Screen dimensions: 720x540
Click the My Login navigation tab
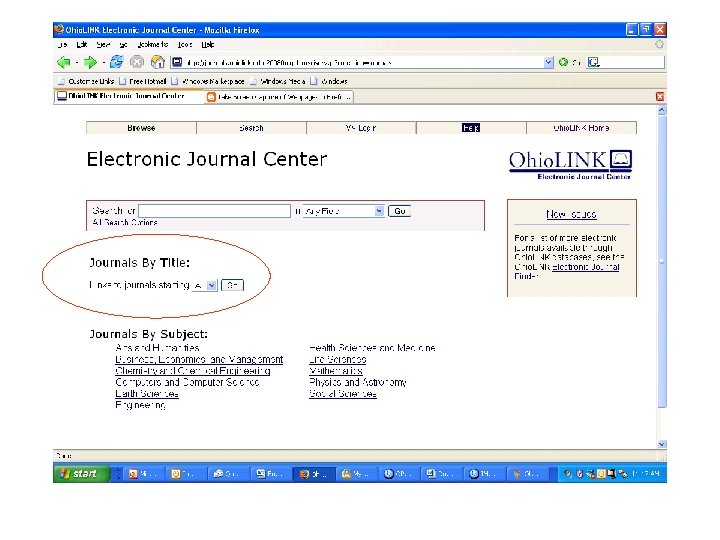(x=361, y=128)
